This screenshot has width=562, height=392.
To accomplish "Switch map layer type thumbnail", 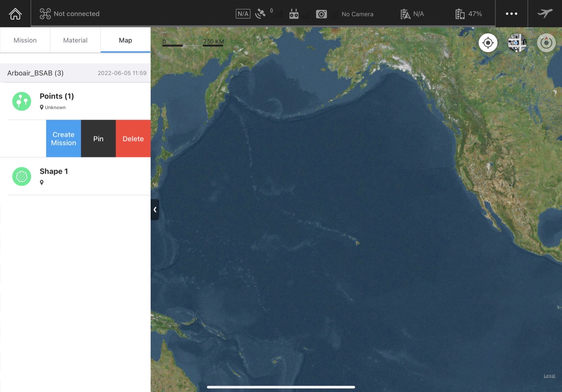I will 517,43.
